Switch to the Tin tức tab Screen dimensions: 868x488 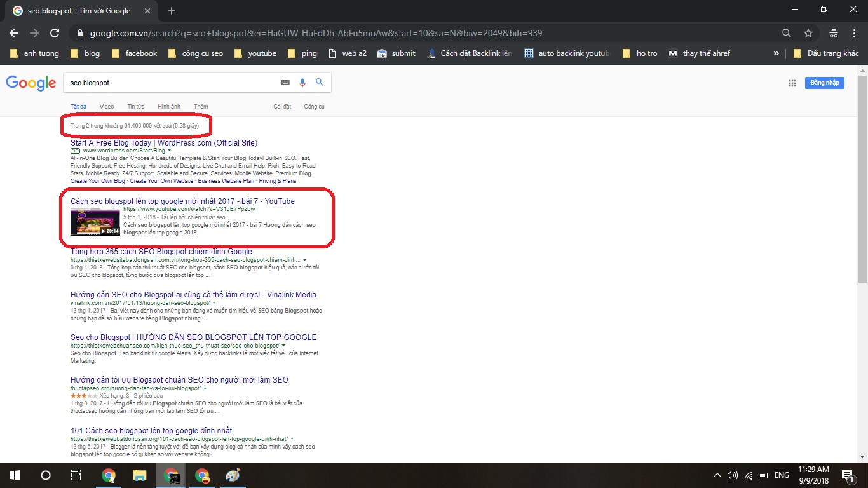[x=135, y=107]
